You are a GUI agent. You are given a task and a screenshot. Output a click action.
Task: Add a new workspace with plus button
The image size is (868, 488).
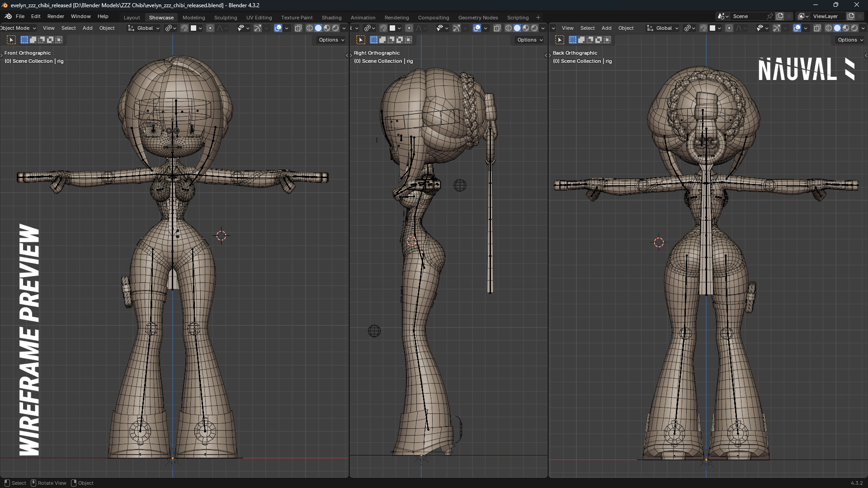538,18
